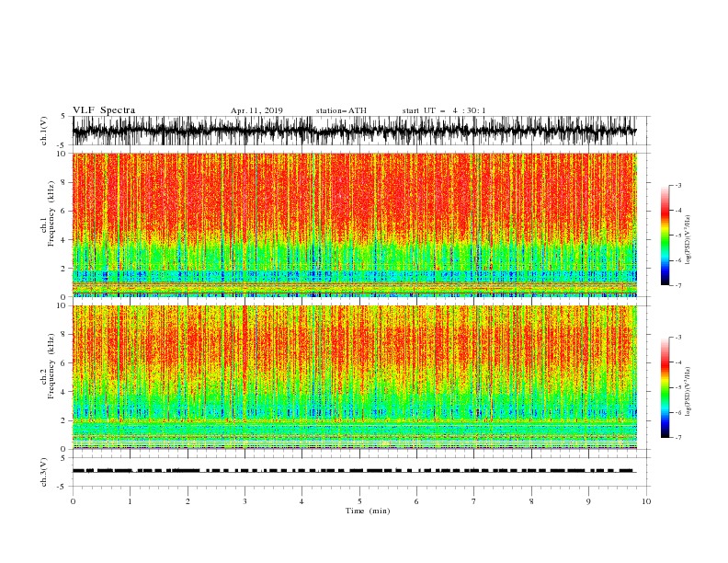Click the 'VLF Spectra' title text
Viewport: 728px width, 563px height.
pos(104,110)
